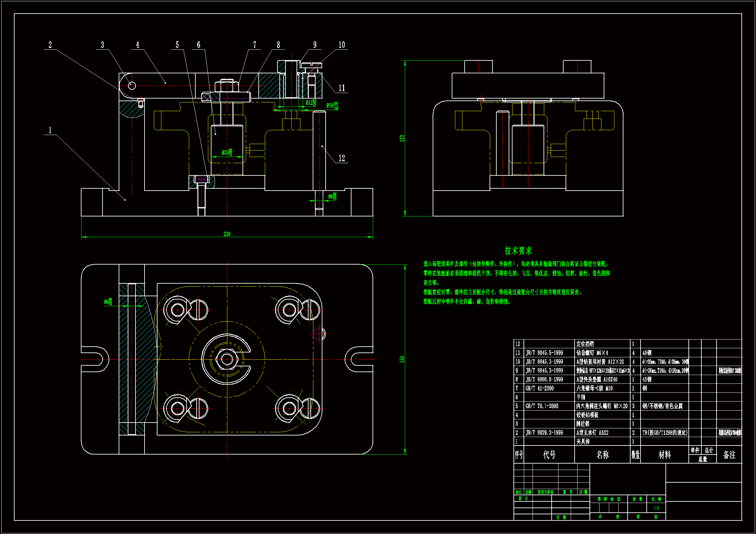Click hex nut center in the top view
Image resolution: width=756 pixels, height=534 pixels.
pyautogui.click(x=227, y=359)
